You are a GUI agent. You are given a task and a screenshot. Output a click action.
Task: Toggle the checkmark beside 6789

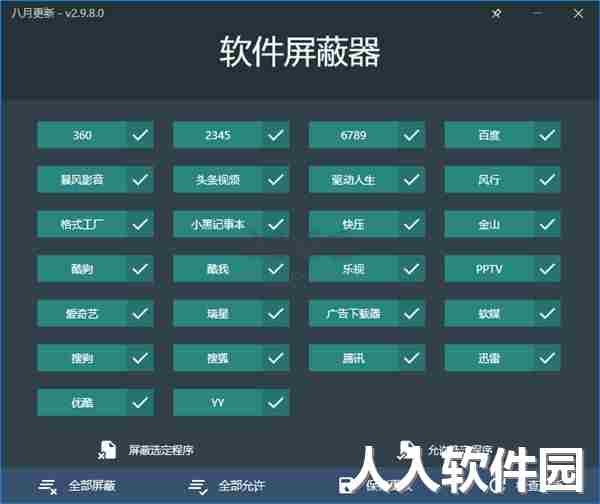click(x=411, y=135)
